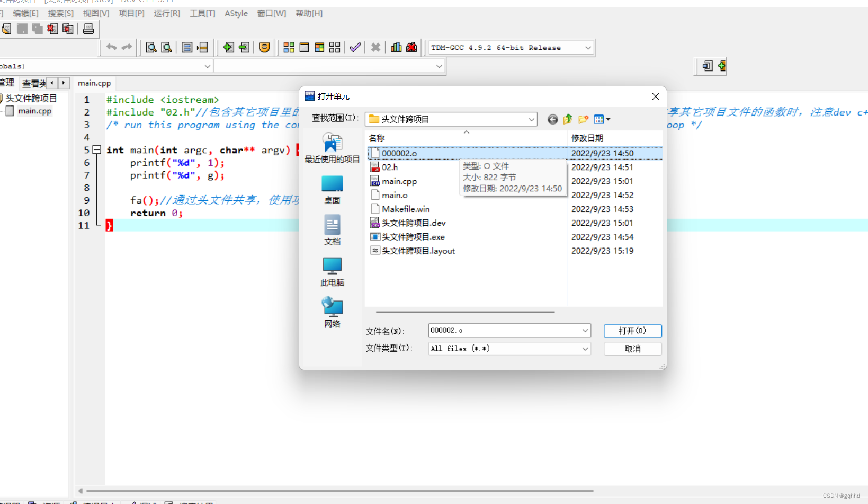Click This PC in dialog sidebar
The image size is (868, 504).
pos(332,272)
